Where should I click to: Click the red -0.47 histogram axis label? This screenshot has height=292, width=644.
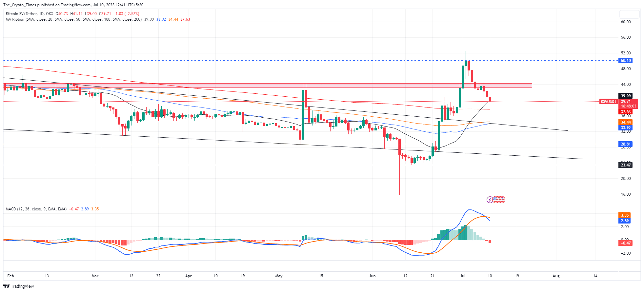pos(625,243)
